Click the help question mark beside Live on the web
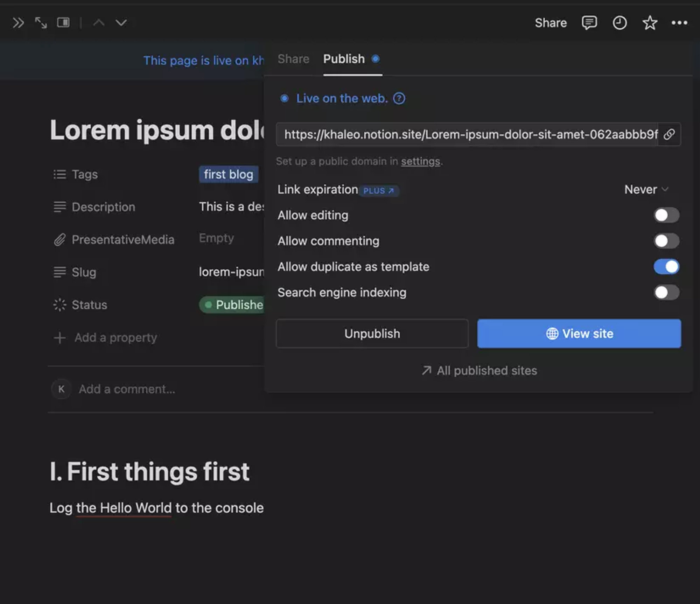Screen dimensions: 700x604 399,99
